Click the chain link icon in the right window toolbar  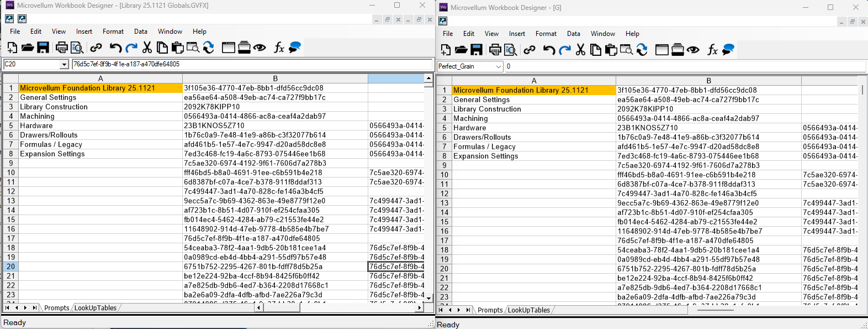[529, 50]
